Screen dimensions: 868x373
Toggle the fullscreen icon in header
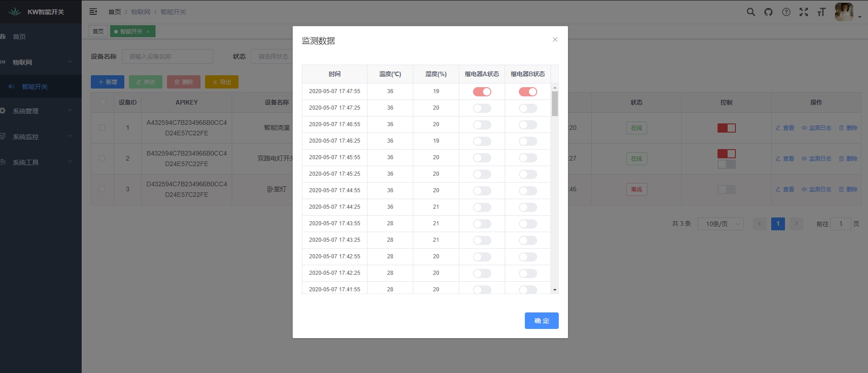[804, 12]
